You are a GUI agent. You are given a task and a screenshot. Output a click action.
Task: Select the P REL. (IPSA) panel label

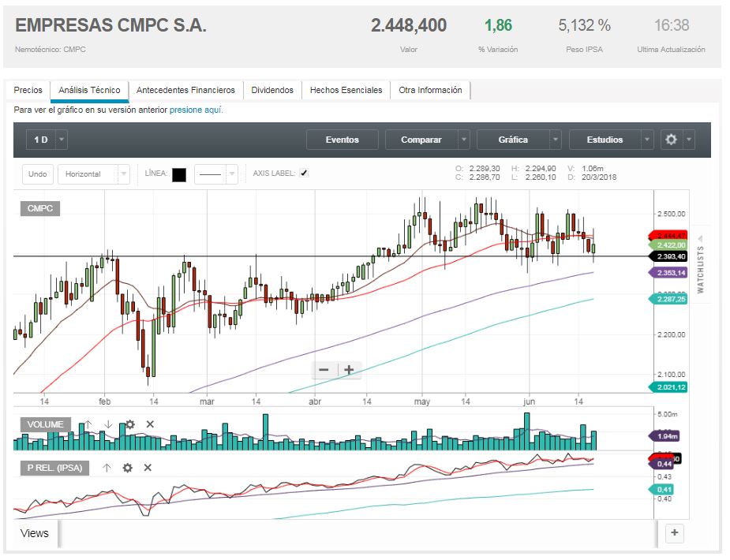click(55, 468)
